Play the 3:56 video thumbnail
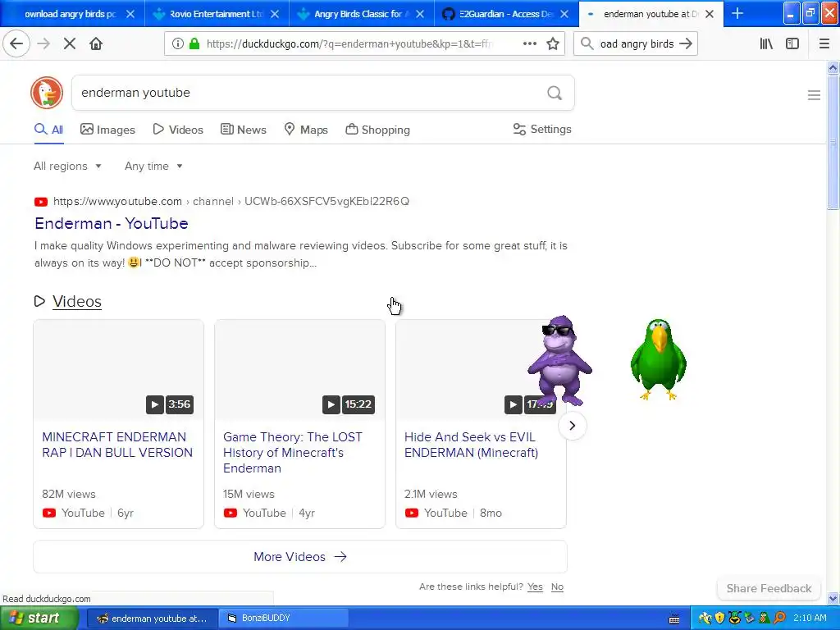The height and width of the screenshot is (630, 840). [118, 370]
